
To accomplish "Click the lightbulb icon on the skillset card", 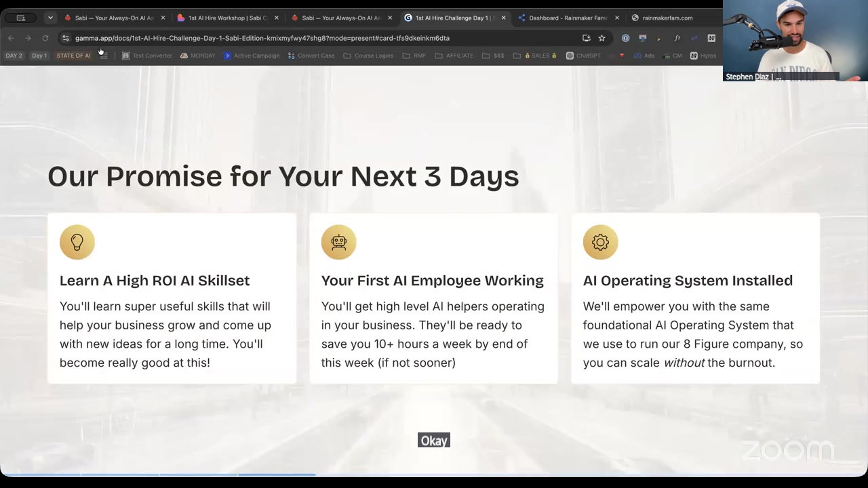I will click(77, 242).
